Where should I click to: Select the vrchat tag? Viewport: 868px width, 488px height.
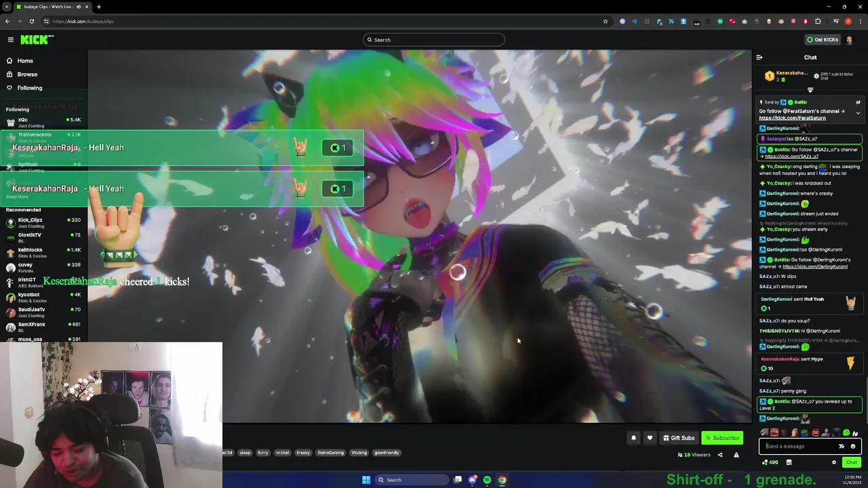283,453
